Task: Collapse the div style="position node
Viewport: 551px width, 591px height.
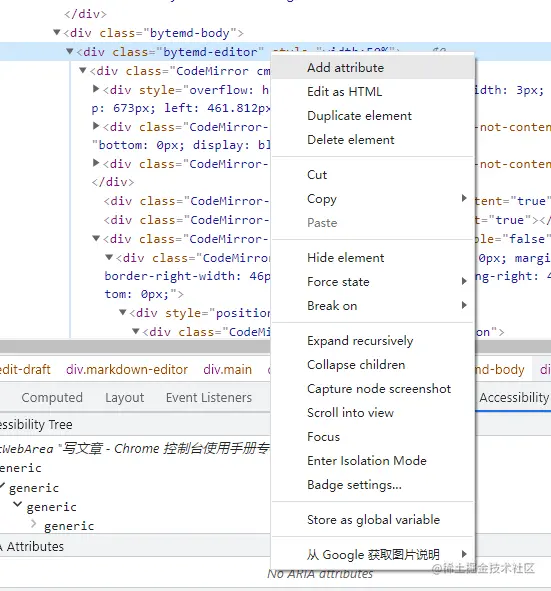Action: [122, 312]
